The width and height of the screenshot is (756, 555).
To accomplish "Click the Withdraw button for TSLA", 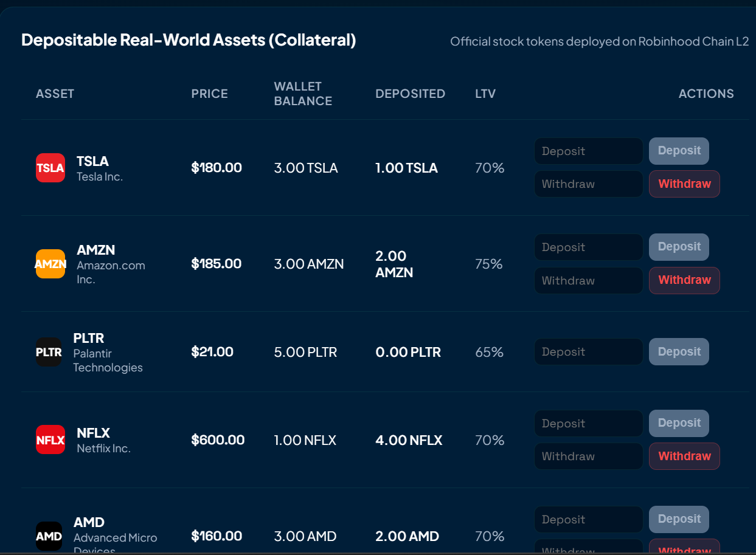I will click(x=684, y=184).
